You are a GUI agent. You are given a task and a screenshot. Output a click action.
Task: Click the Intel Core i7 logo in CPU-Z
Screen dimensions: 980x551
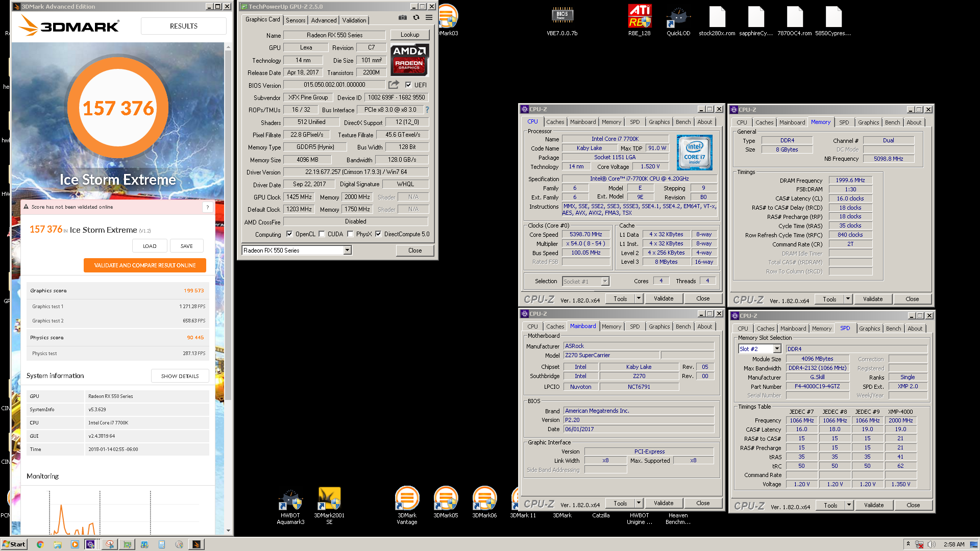694,153
